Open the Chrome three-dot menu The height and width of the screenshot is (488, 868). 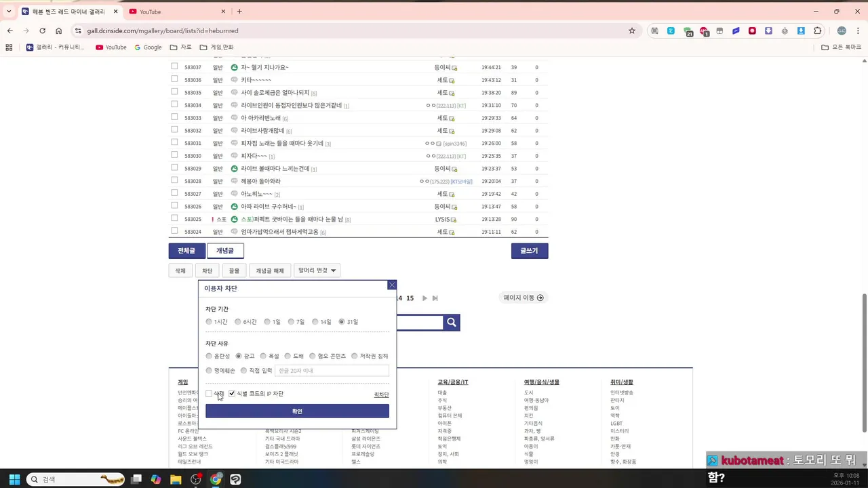[x=858, y=30]
